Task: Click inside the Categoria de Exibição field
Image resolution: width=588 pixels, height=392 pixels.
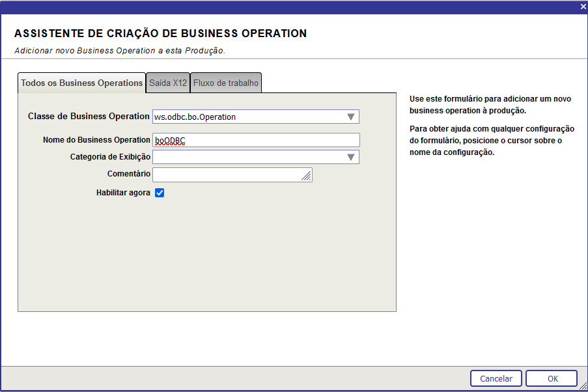Action: click(247, 157)
